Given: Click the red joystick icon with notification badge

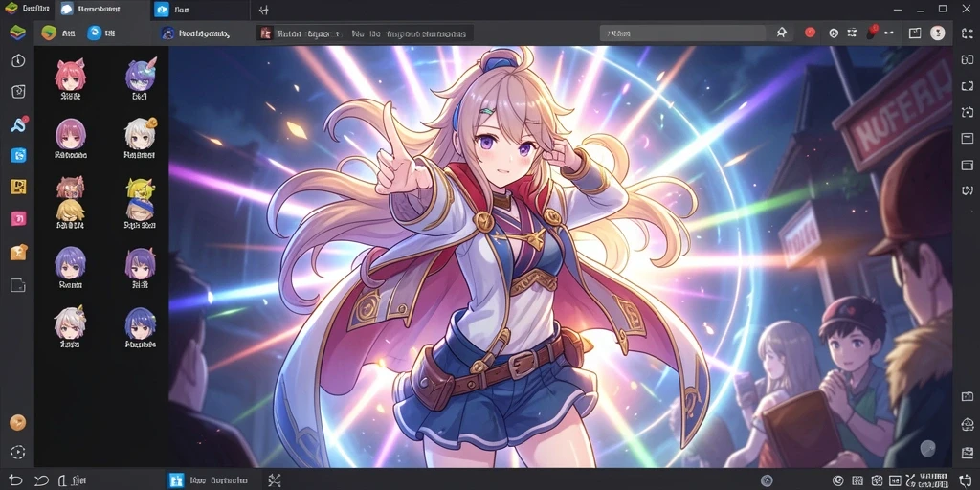Looking at the screenshot, I should (x=871, y=33).
